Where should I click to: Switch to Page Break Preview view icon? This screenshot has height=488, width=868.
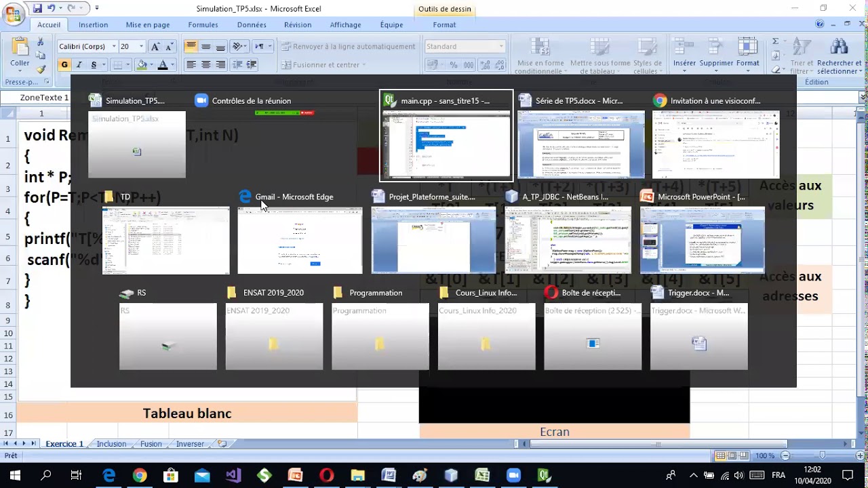point(744,455)
